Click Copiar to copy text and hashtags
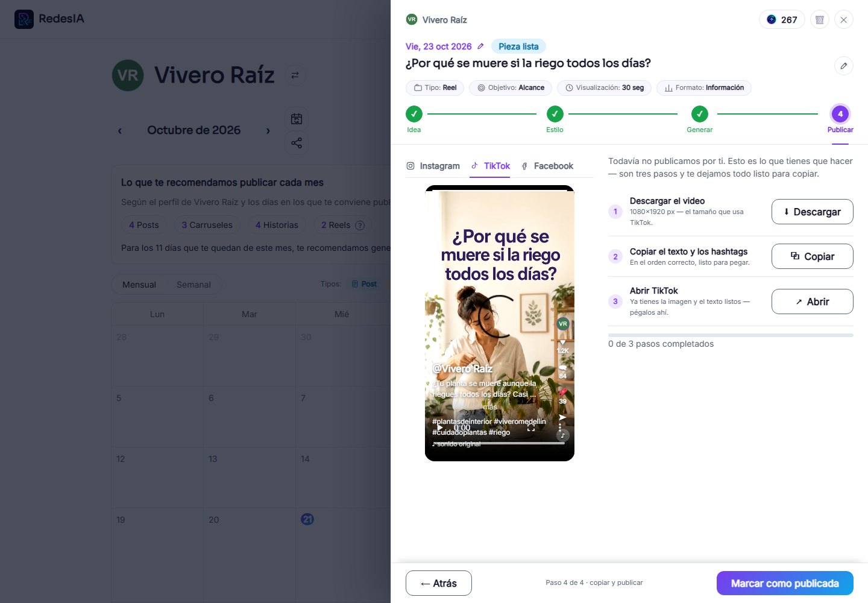Viewport: 868px width, 603px height. tap(813, 256)
